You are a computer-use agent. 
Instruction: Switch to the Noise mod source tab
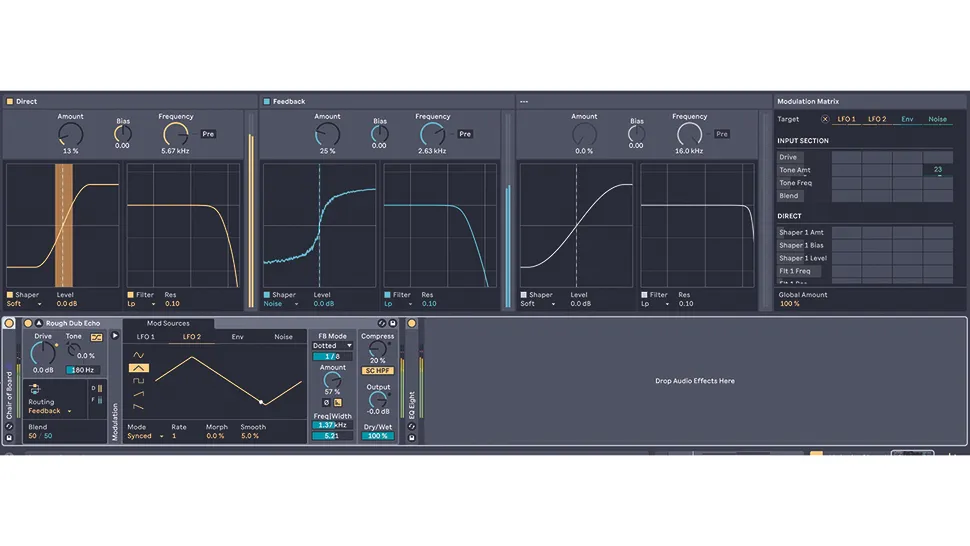point(283,337)
